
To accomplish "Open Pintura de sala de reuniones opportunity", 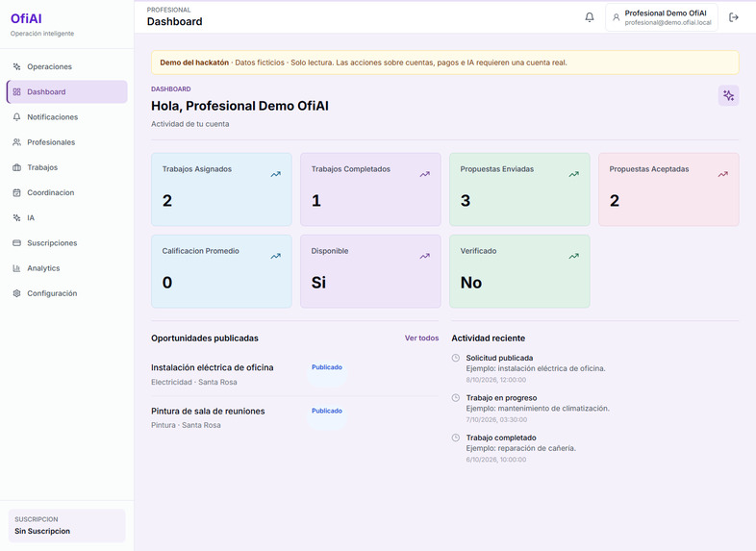I will coord(208,412).
